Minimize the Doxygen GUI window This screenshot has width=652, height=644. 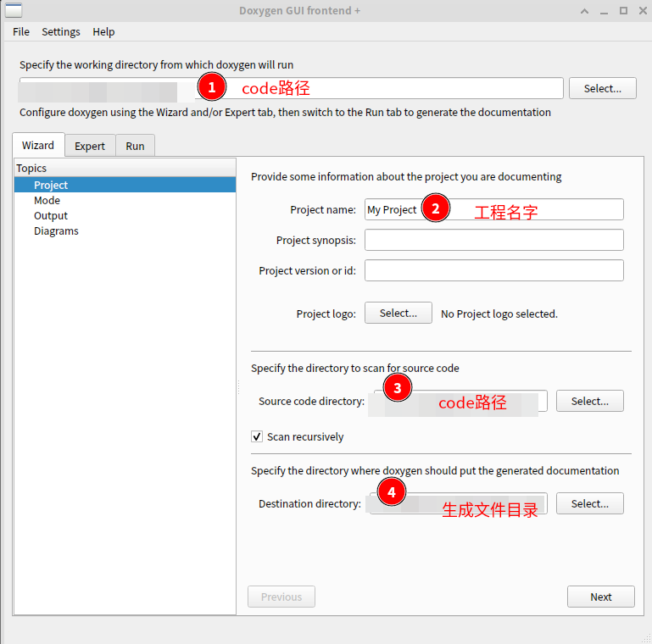[605, 11]
